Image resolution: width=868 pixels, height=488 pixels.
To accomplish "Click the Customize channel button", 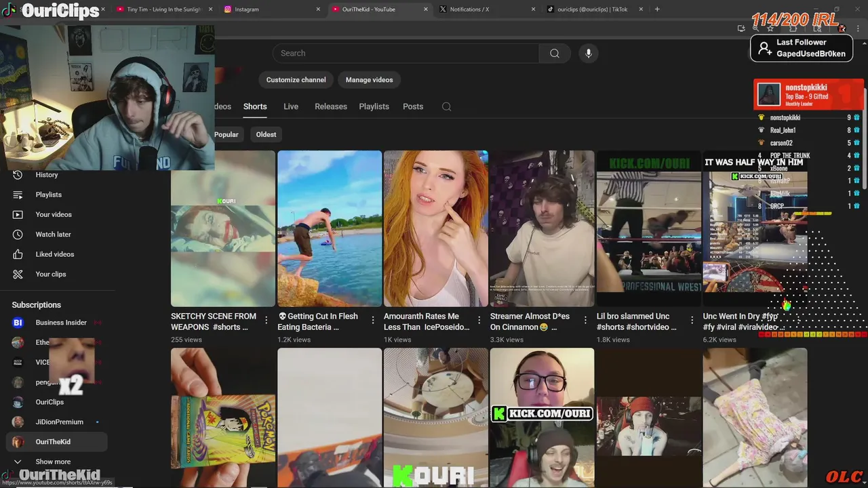I will click(x=296, y=80).
